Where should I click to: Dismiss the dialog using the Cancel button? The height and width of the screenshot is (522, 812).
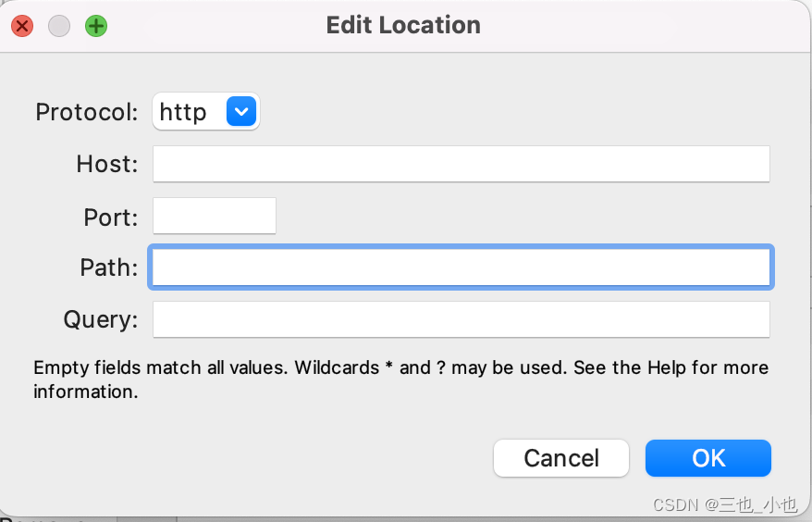tap(561, 458)
